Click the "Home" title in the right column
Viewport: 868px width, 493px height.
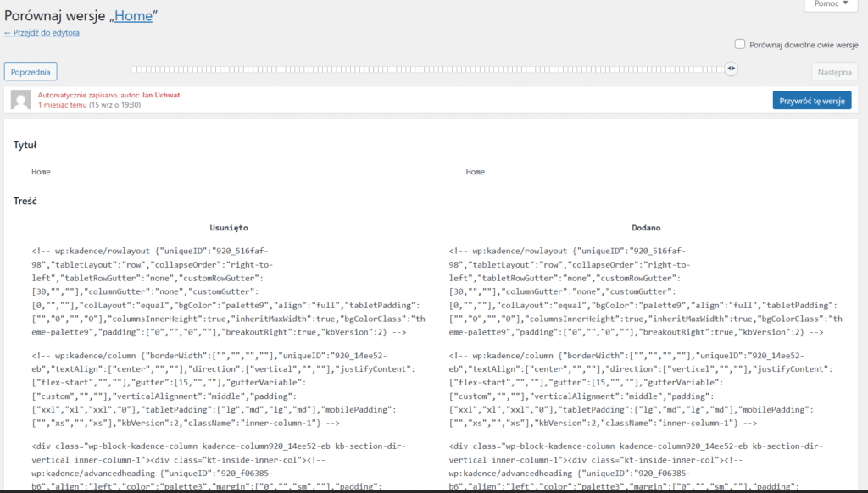(476, 172)
